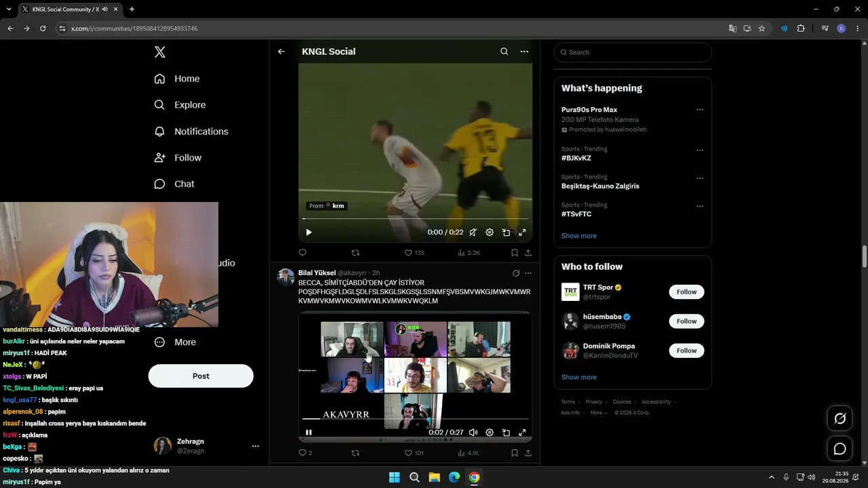Reply to the krm video post
Image resolution: width=868 pixels, height=488 pixels.
click(x=303, y=253)
